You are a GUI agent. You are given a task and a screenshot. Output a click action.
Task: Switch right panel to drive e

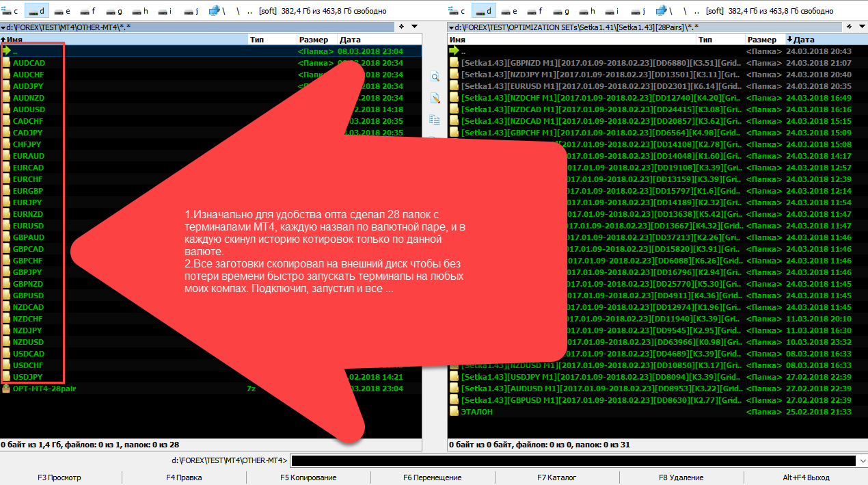click(510, 10)
